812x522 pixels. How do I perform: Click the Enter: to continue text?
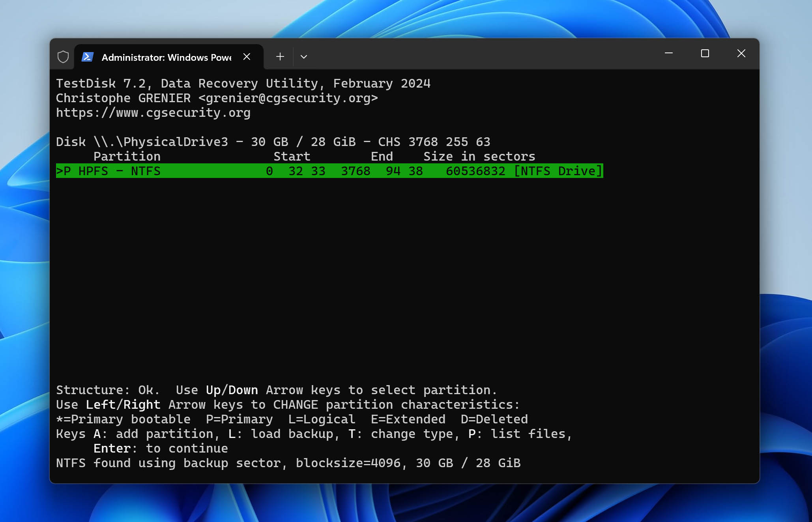(x=161, y=449)
